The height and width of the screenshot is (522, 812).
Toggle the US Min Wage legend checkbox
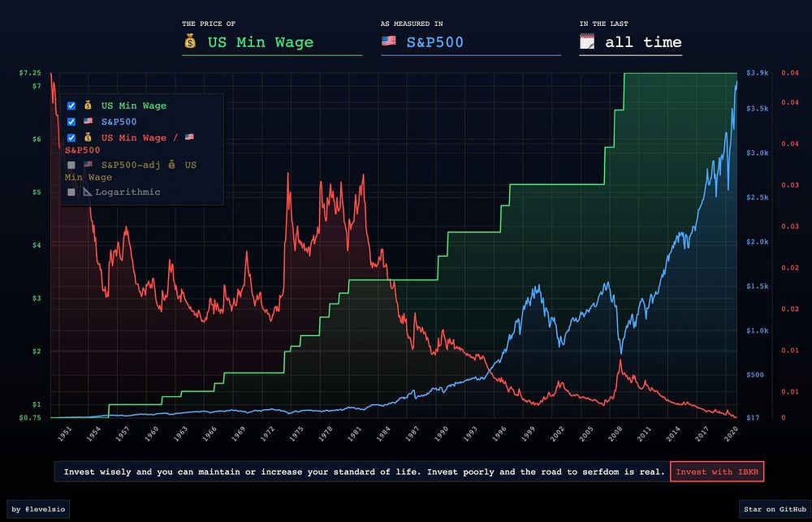pos(71,106)
